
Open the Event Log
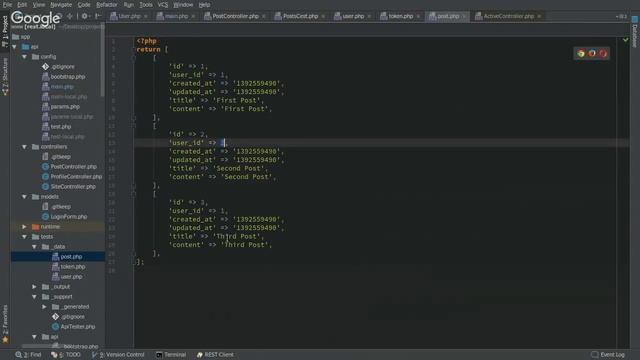pyautogui.click(x=608, y=355)
